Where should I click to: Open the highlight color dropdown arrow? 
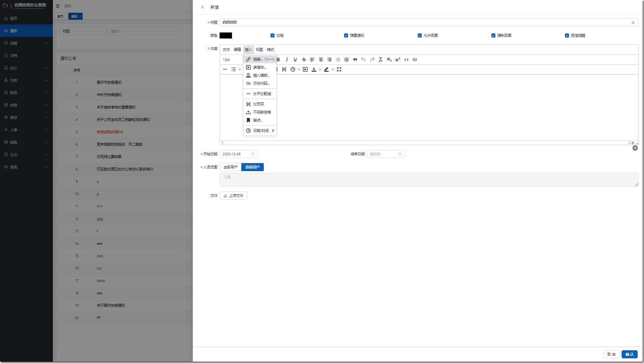point(332,69)
